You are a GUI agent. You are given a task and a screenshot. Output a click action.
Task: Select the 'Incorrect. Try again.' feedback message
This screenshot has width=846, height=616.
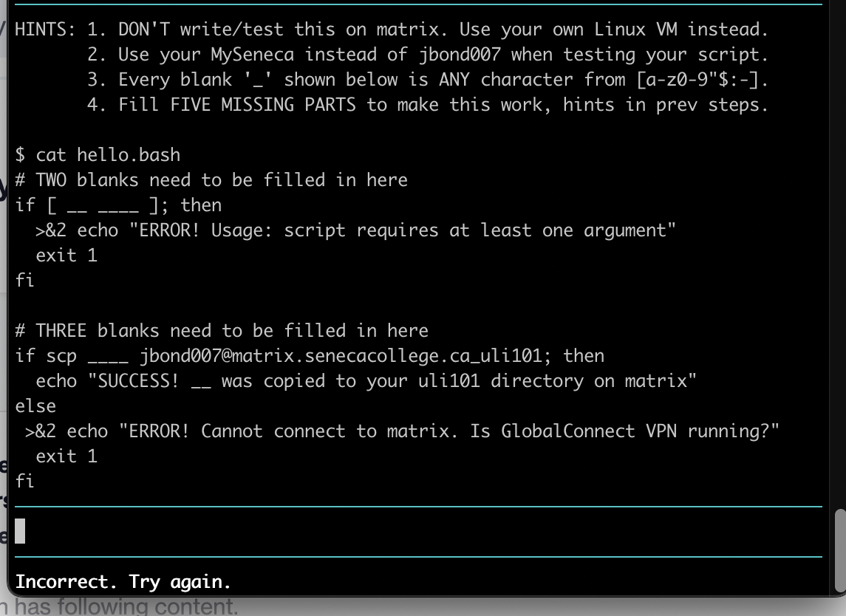pos(123,581)
